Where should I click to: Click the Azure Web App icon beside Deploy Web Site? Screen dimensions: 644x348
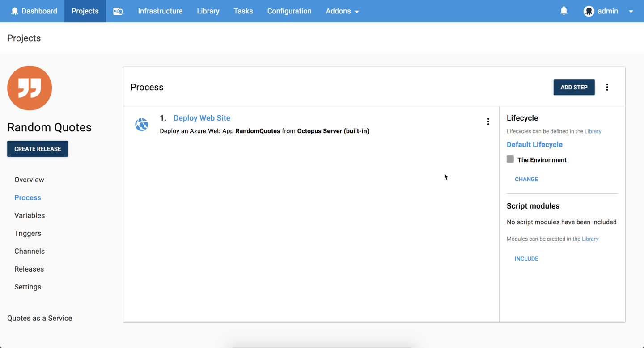[142, 124]
